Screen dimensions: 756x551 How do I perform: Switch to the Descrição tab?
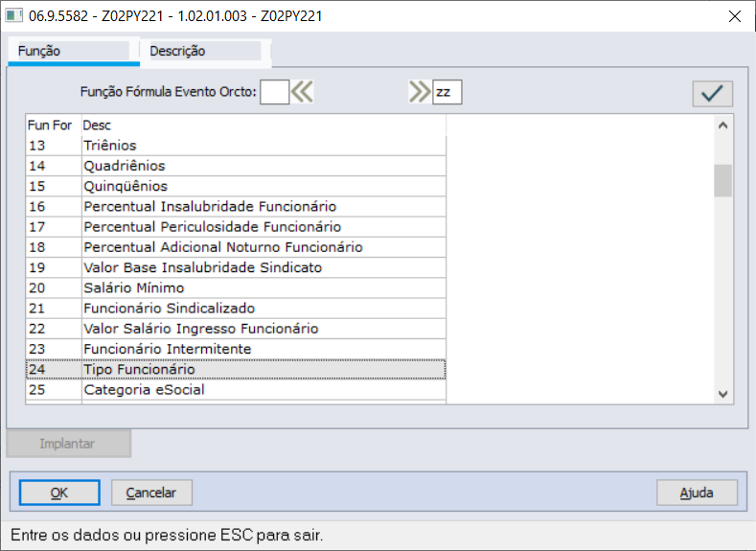tap(205, 51)
